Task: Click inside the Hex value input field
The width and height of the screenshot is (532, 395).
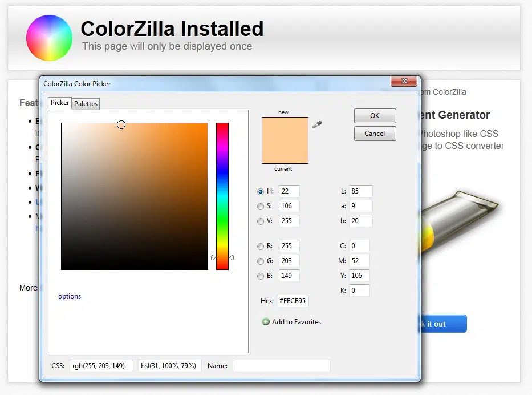Action: click(293, 301)
